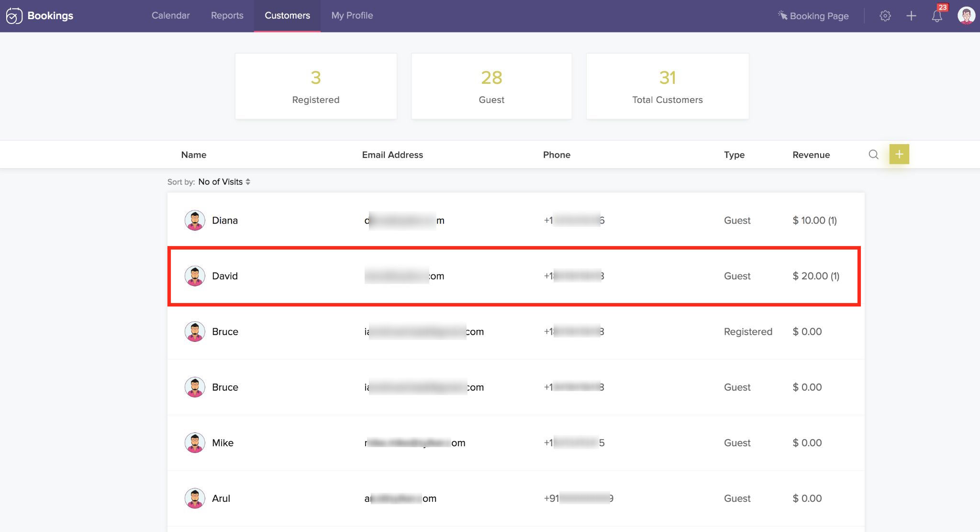This screenshot has width=980, height=532.
Task: Click yellow add customer plus button
Action: click(x=899, y=154)
